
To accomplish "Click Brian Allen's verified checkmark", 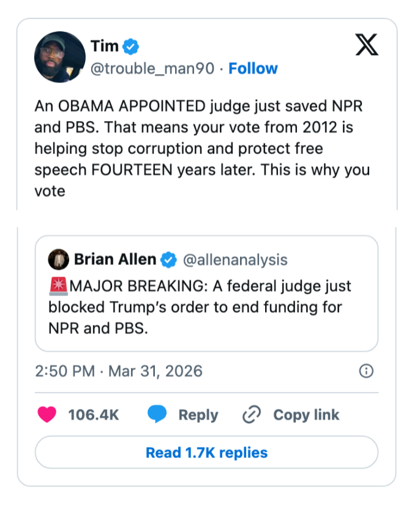I will click(x=169, y=259).
